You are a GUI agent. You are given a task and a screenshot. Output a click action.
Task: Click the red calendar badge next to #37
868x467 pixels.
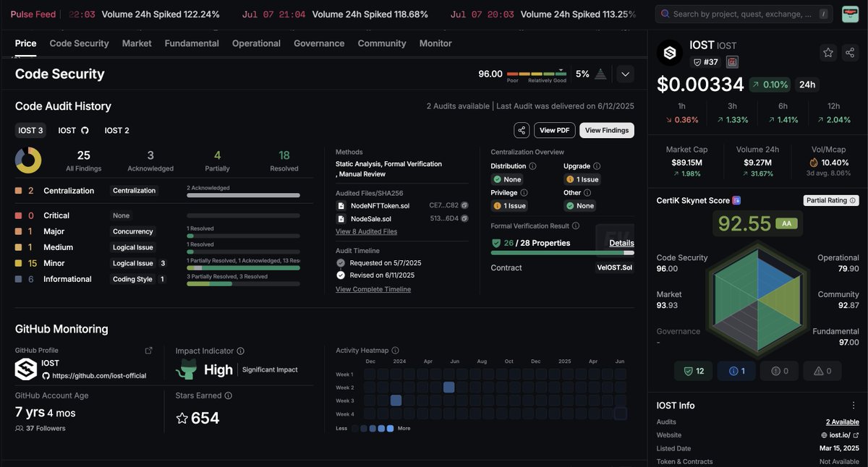point(732,62)
